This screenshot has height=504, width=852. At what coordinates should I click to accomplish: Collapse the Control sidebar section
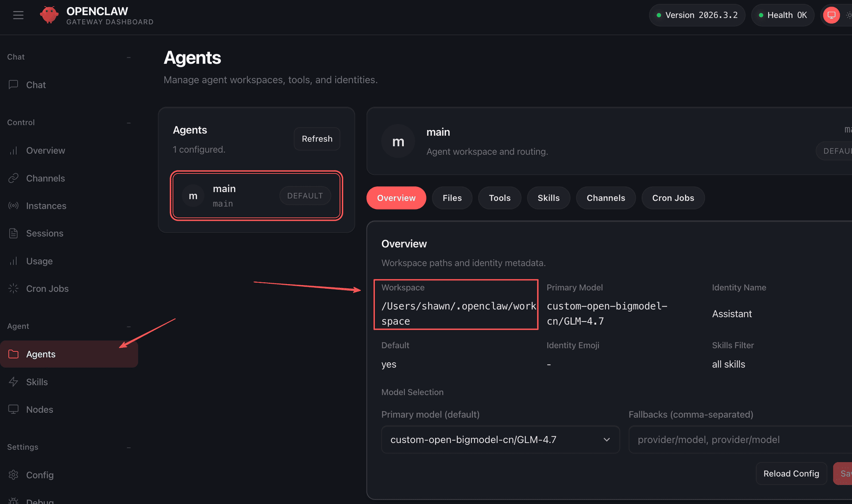(129, 123)
